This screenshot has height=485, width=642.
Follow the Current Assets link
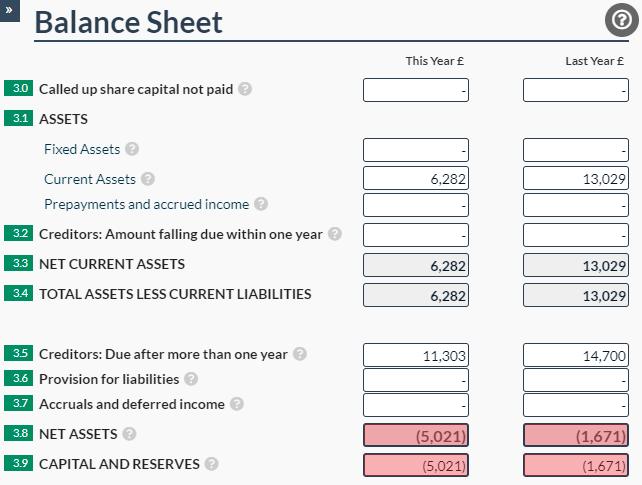[90, 179]
